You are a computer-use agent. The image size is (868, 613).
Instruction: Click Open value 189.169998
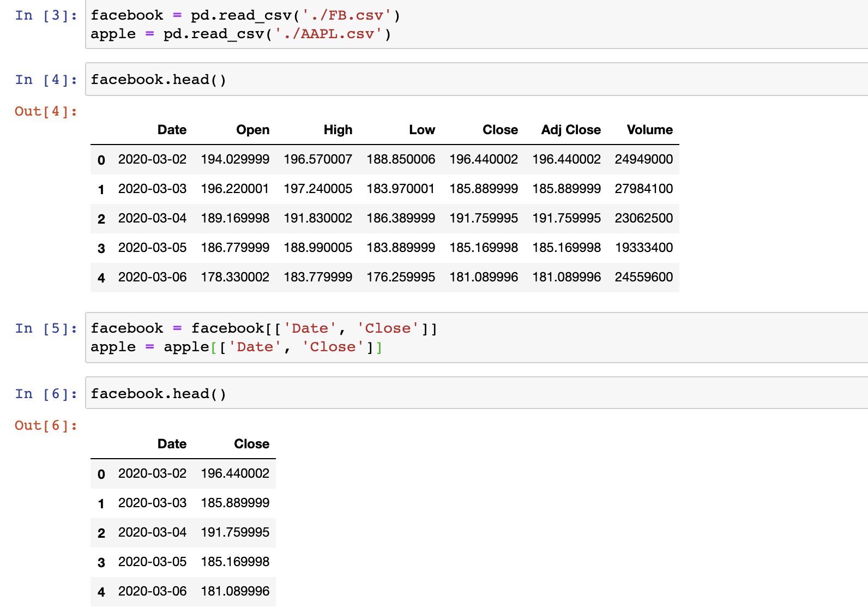(235, 218)
